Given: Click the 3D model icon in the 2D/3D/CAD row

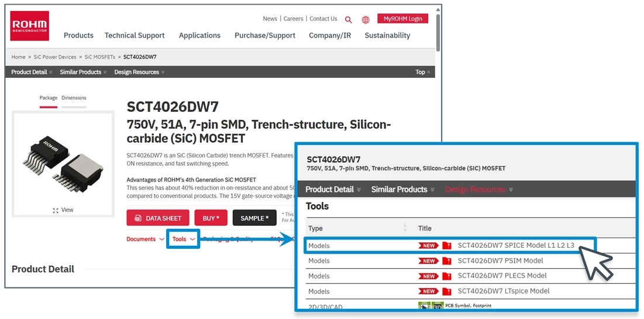Looking at the screenshot, I should pos(438,306).
